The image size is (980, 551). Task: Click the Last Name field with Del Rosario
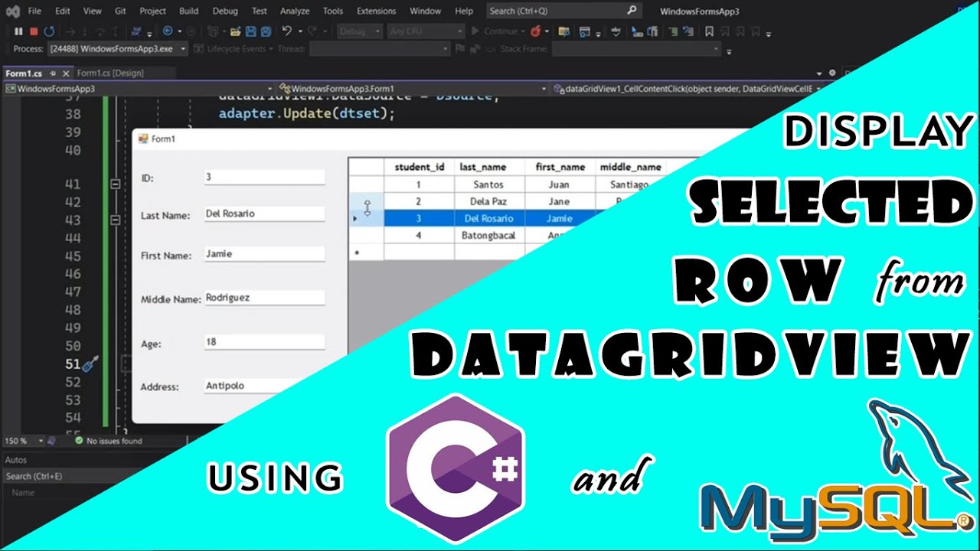coord(264,214)
